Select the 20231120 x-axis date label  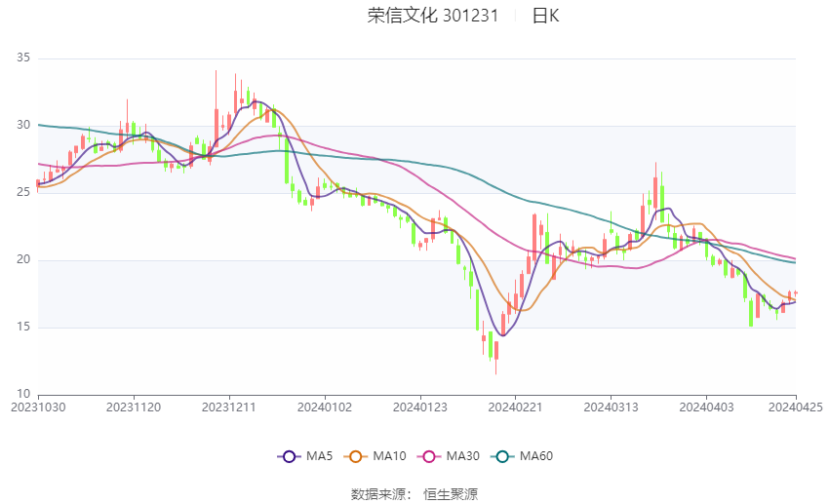coord(134,407)
